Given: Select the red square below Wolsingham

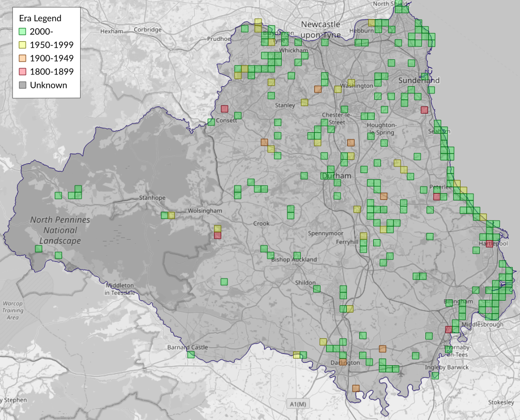Looking at the screenshot, I should coord(218,236).
